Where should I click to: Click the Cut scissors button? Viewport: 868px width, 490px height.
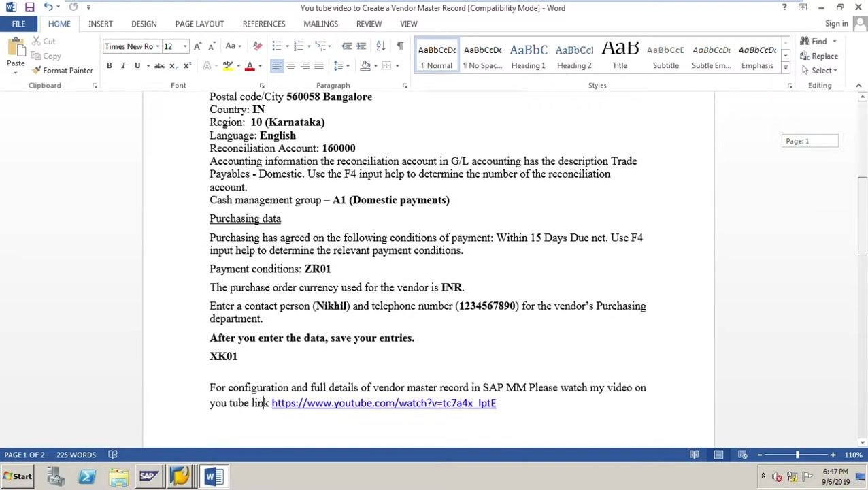point(44,42)
